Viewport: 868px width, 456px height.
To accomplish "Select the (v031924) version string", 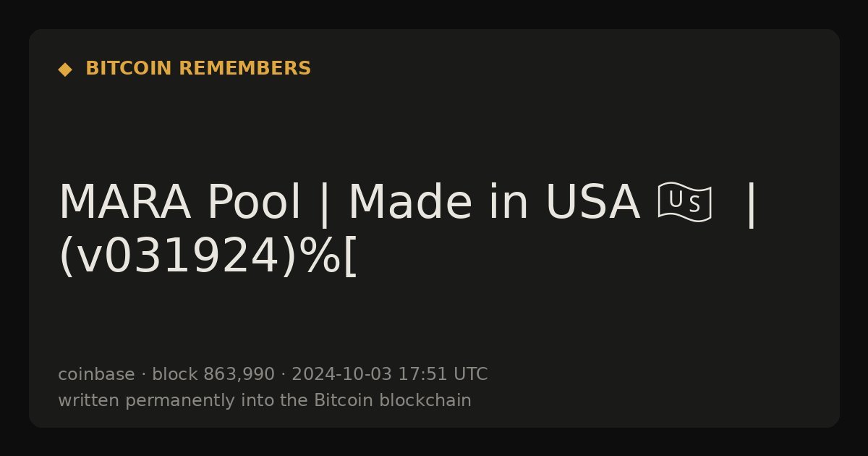I will [x=179, y=256].
